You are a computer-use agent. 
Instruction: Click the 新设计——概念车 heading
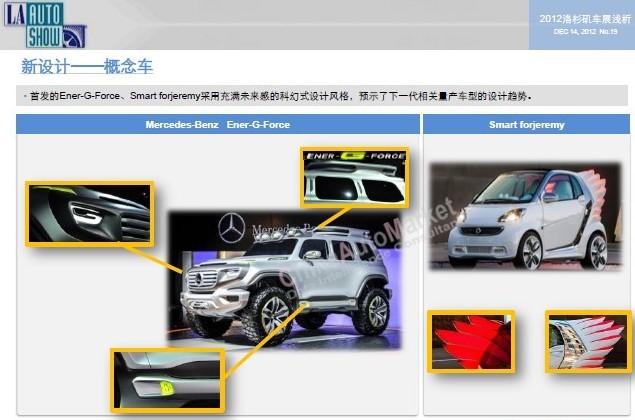pos(87,67)
